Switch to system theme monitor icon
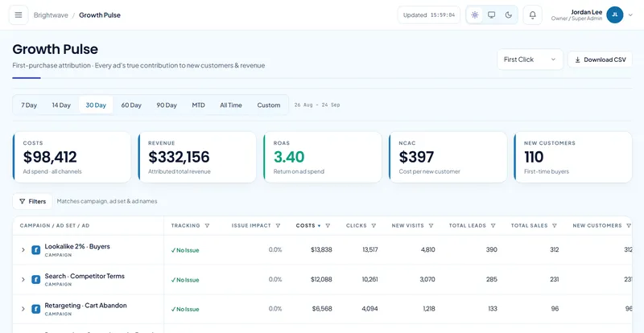 click(x=491, y=15)
